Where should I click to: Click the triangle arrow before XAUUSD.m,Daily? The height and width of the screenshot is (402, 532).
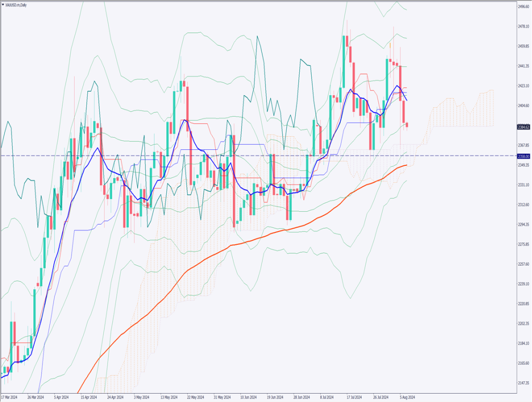[x=4, y=5]
